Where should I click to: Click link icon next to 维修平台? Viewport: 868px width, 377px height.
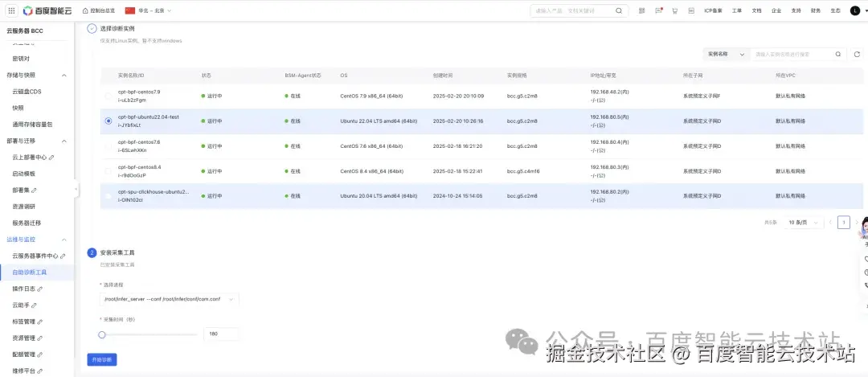[x=40, y=371]
